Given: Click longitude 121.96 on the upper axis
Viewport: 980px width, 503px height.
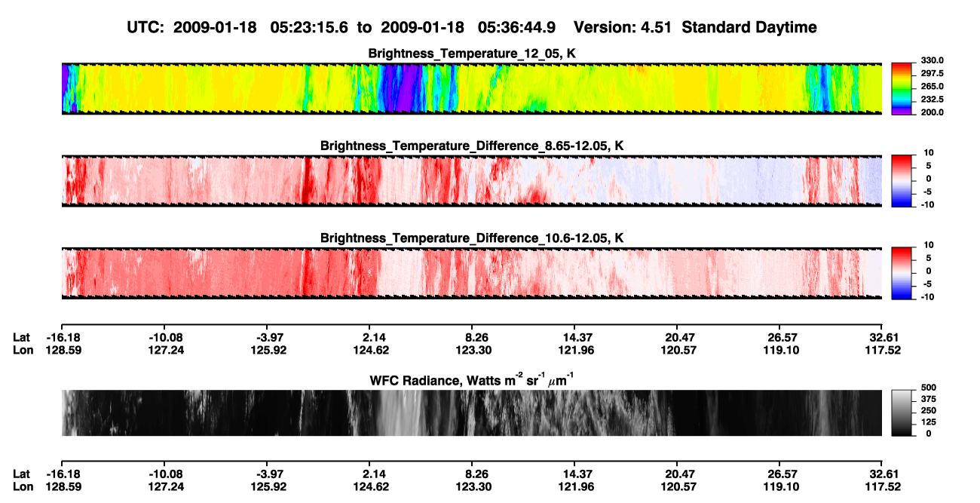Looking at the screenshot, I should pos(574,350).
